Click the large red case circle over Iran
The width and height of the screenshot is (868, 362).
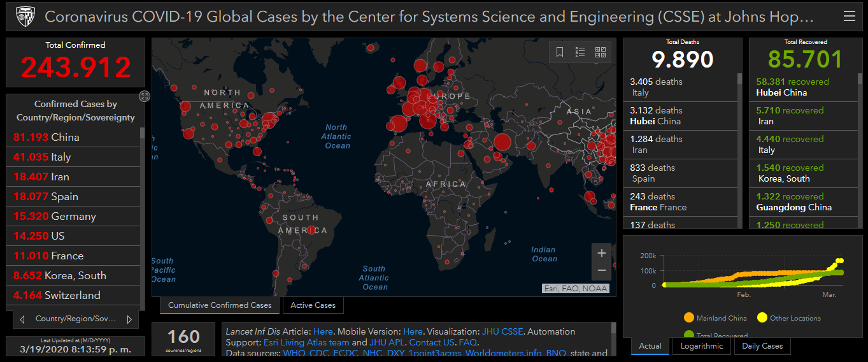tap(502, 143)
